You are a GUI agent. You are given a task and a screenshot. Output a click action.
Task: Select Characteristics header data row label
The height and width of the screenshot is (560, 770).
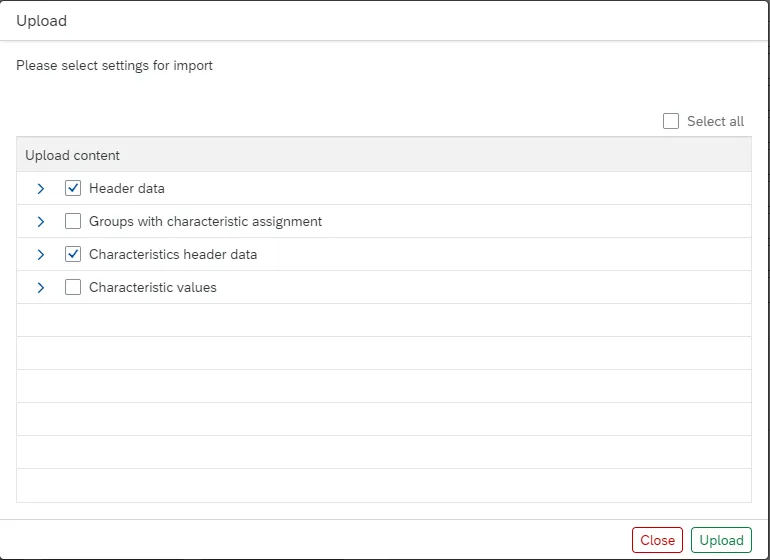click(x=173, y=254)
